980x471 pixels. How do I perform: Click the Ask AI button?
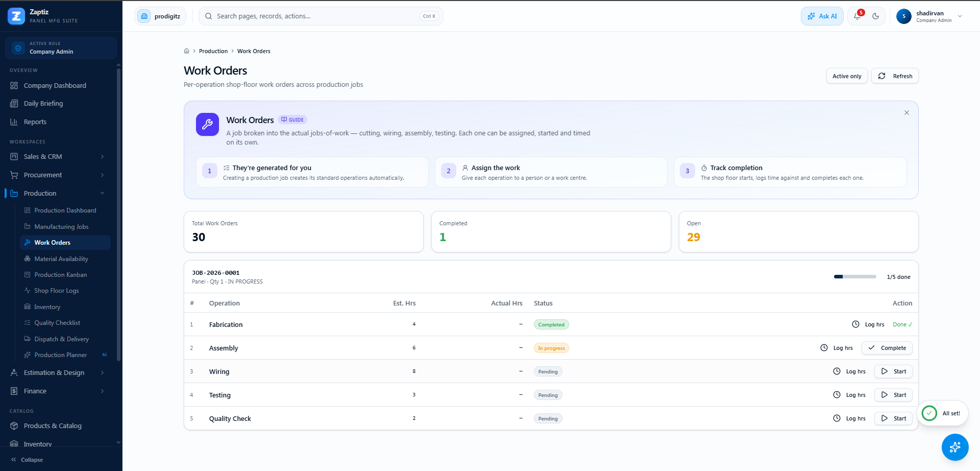(822, 16)
